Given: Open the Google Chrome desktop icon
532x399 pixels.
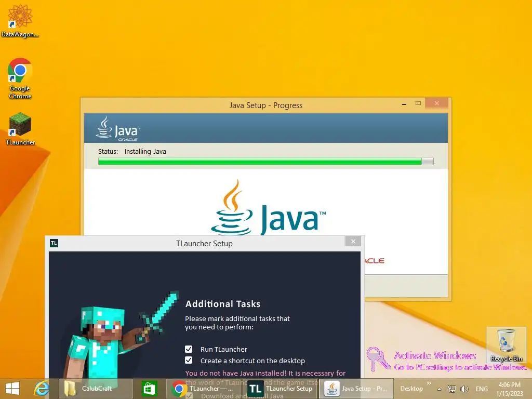Looking at the screenshot, I should click(20, 78).
